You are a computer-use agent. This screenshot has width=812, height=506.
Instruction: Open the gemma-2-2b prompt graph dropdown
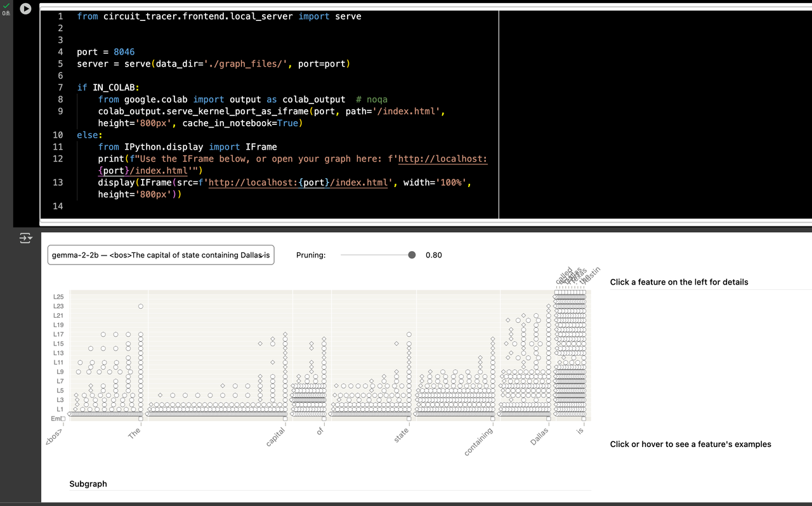coord(161,255)
